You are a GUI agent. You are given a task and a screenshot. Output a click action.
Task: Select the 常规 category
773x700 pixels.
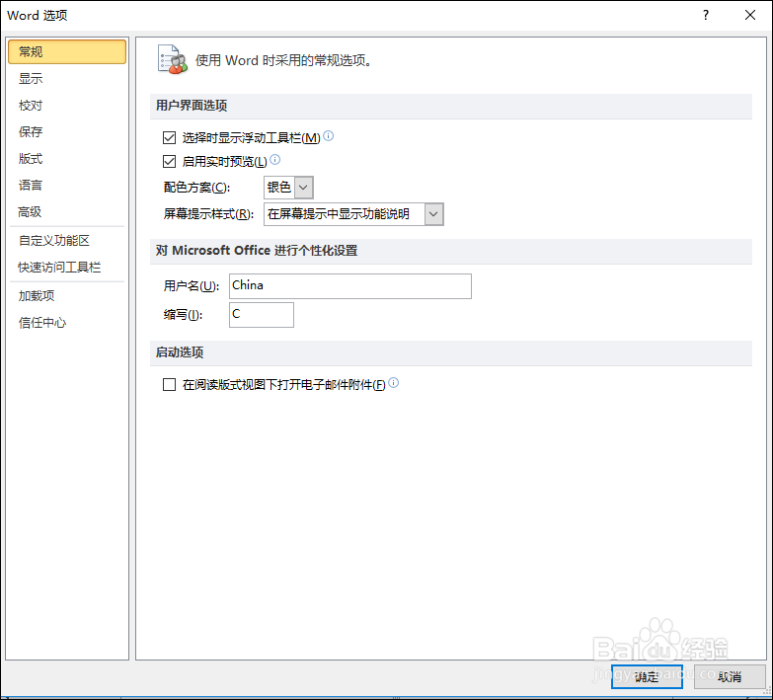click(67, 51)
